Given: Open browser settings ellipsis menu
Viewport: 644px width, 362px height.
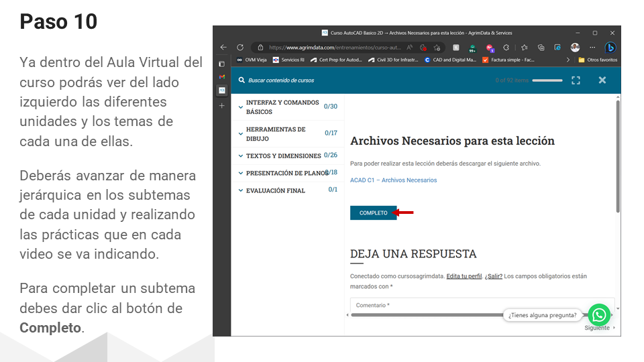Looking at the screenshot, I should (592, 48).
